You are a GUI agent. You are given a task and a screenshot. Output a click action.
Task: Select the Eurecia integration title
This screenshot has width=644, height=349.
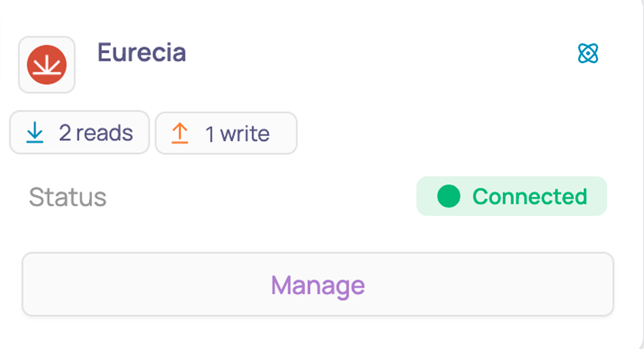point(142,53)
